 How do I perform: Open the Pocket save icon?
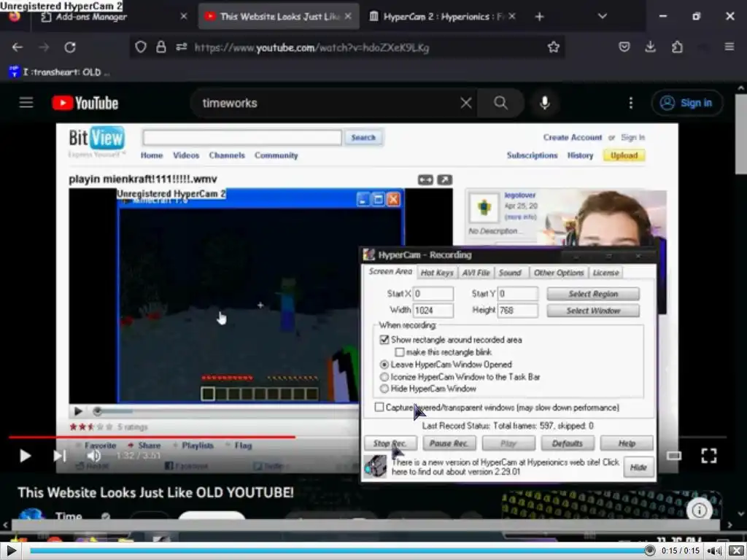(624, 47)
